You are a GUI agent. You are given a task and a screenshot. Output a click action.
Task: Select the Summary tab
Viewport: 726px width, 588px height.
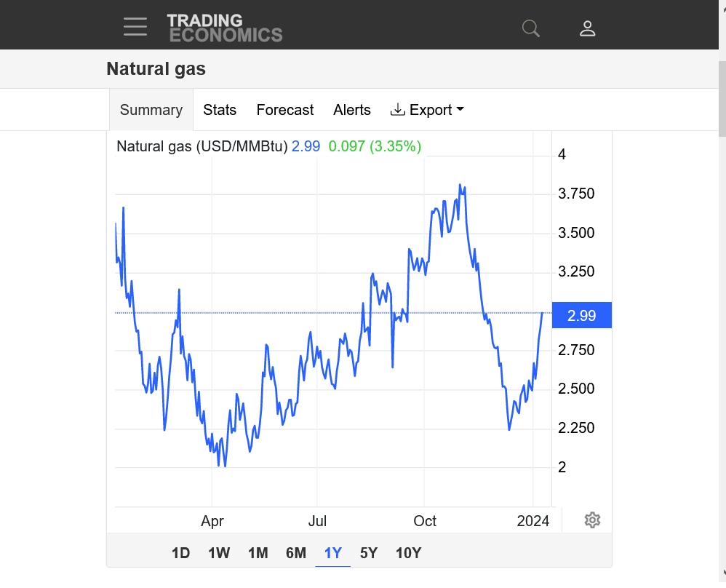151,110
